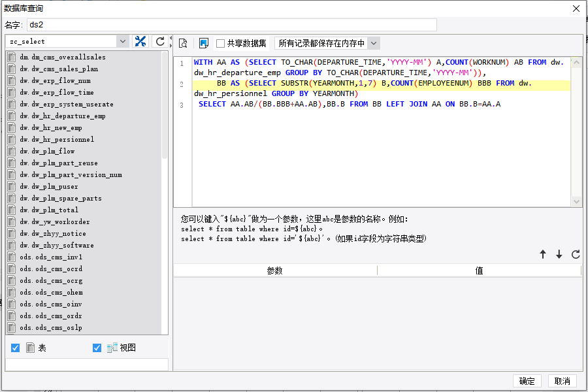Click the LEFT JOIN keyword in the SQL
The image size is (588, 392).
pyautogui.click(x=406, y=104)
